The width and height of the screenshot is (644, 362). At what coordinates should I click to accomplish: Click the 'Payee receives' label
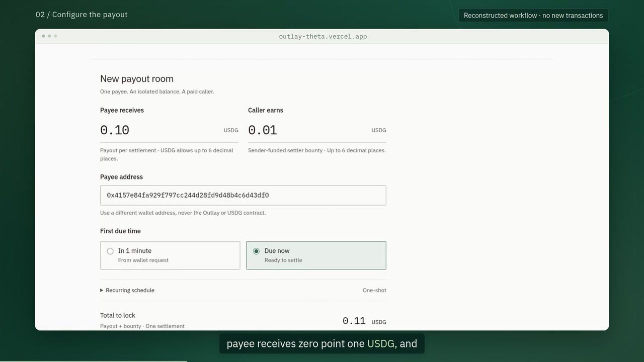pyautogui.click(x=122, y=110)
